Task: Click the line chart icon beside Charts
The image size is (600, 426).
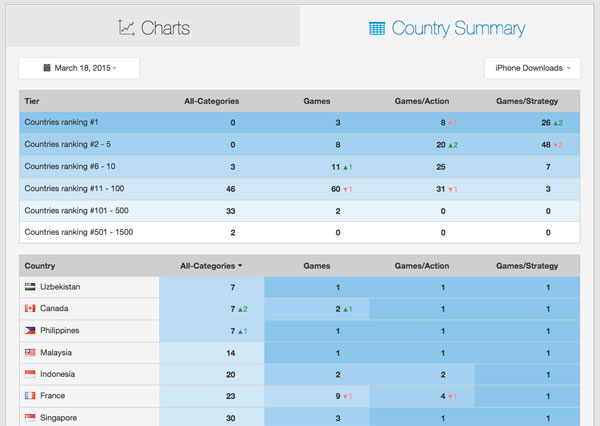Action: coord(126,28)
